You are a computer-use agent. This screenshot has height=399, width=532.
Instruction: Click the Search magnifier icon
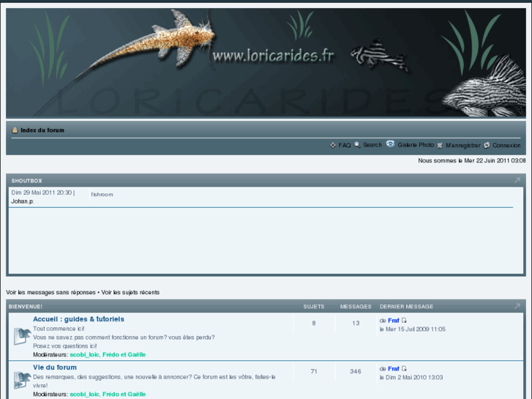tap(357, 145)
